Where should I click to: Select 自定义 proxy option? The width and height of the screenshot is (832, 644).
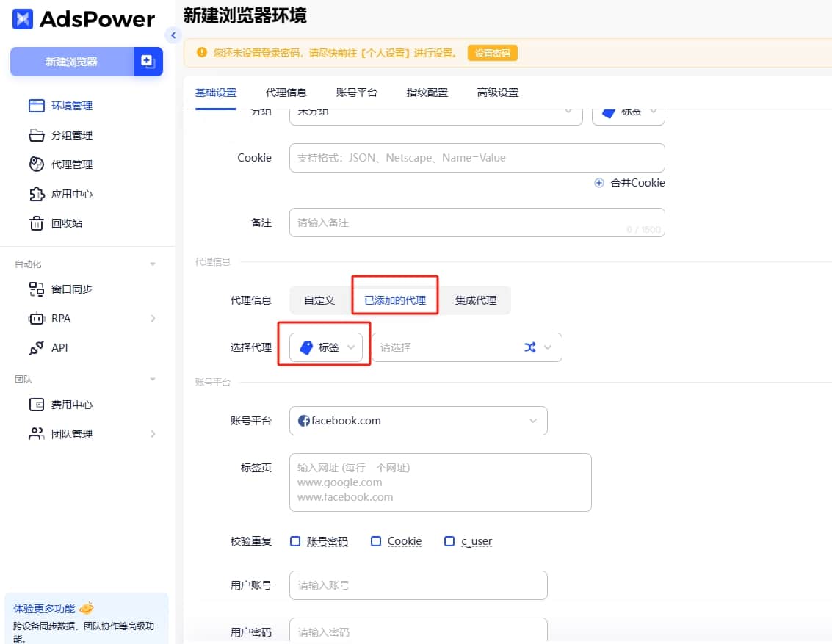(x=319, y=300)
